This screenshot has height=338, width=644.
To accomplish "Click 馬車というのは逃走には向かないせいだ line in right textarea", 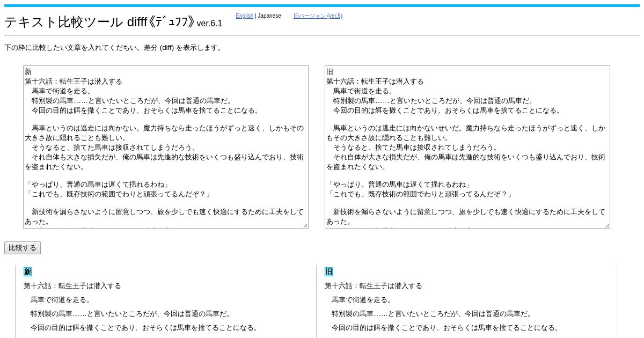I will tap(466, 133).
